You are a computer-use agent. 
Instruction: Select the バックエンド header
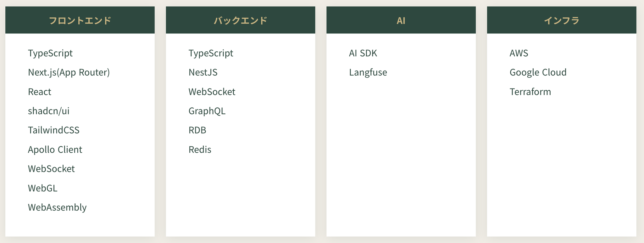240,20
